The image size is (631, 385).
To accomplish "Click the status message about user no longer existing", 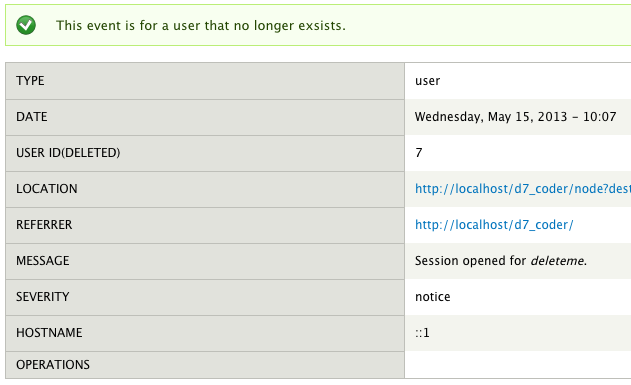I will click(x=201, y=25).
